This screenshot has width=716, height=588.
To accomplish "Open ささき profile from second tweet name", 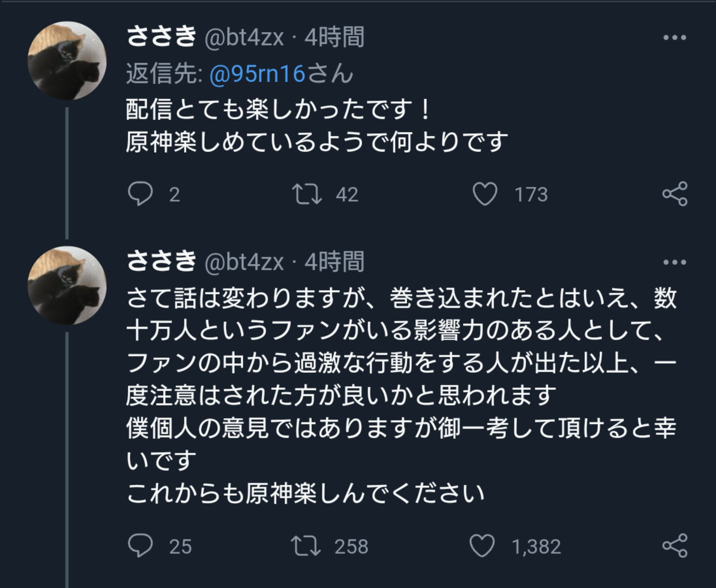I will click(161, 262).
